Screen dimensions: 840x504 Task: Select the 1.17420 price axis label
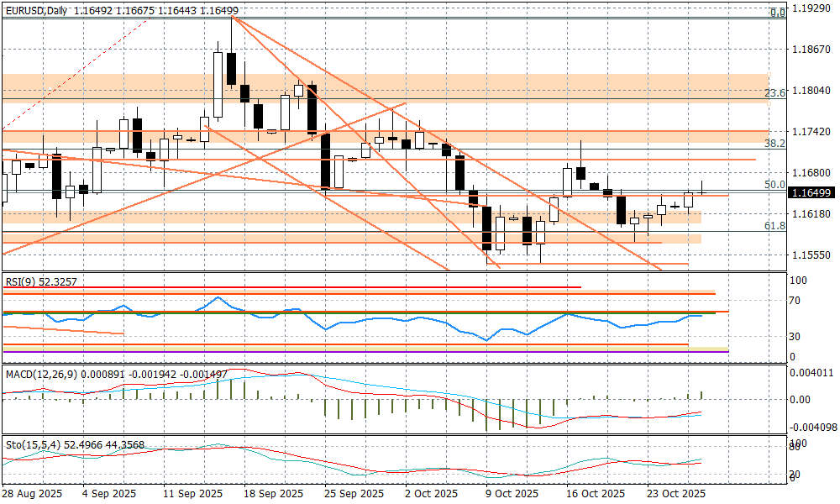click(811, 132)
